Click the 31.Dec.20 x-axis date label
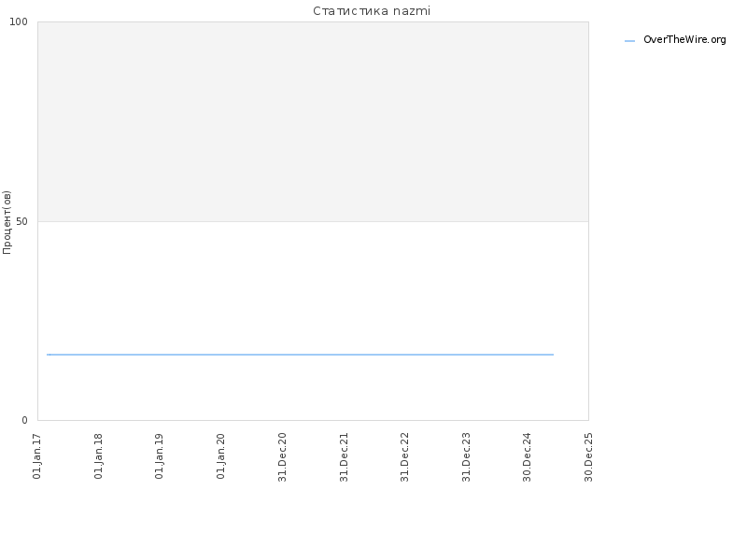 pos(282,457)
